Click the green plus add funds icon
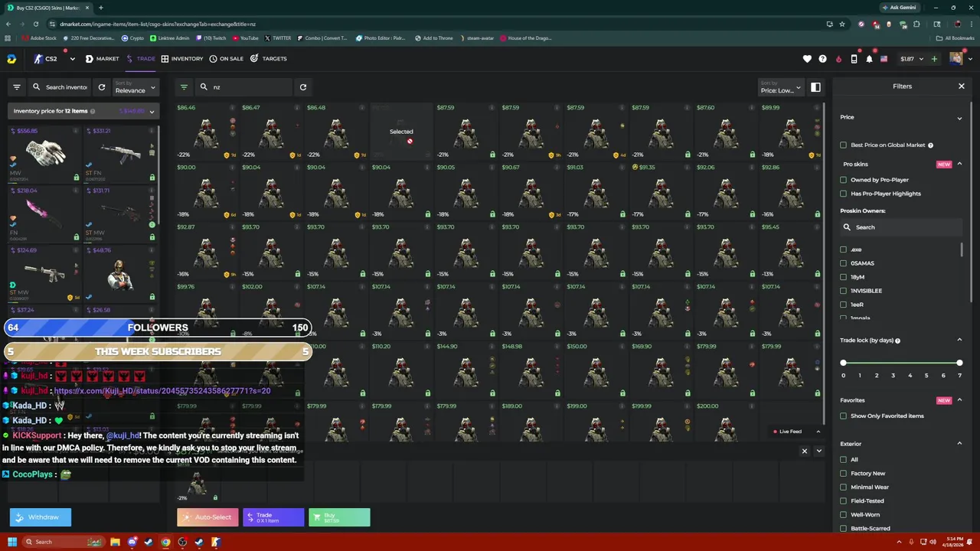Viewport: 980px width, 551px height. tap(934, 59)
